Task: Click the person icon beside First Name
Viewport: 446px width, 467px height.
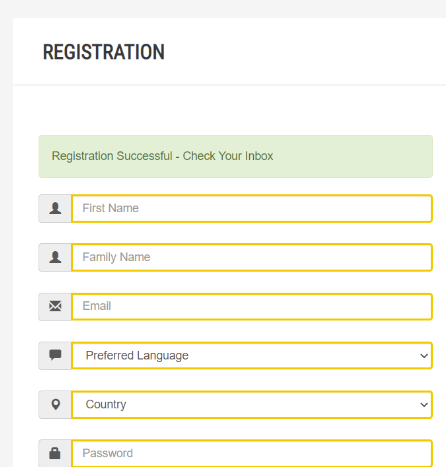Action: pos(55,208)
